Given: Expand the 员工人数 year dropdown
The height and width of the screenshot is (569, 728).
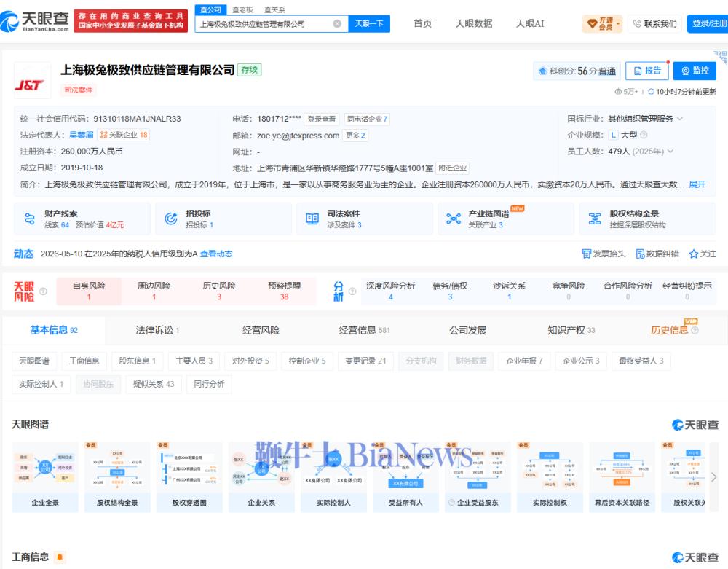Looking at the screenshot, I should pos(670,152).
